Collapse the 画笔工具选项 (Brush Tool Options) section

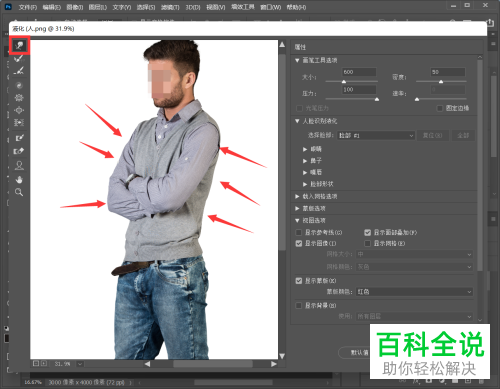coord(297,60)
